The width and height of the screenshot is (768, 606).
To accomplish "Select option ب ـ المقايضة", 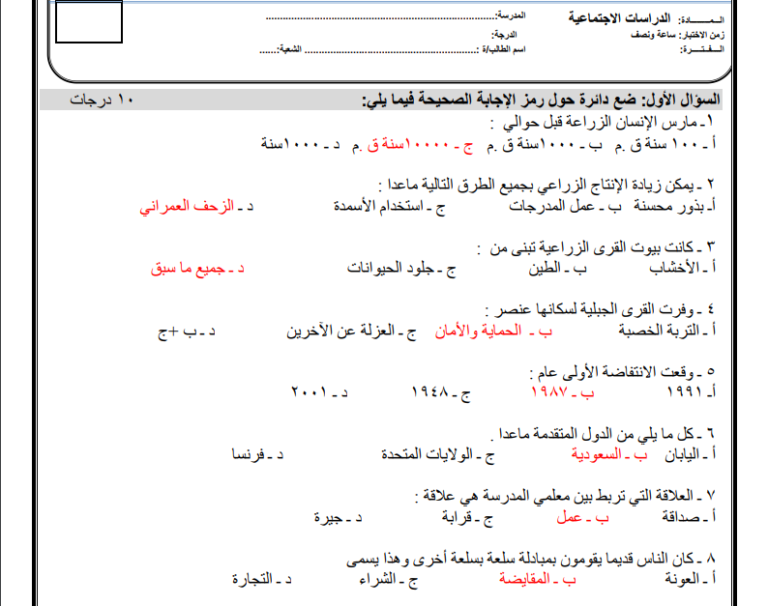I will pos(538,580).
